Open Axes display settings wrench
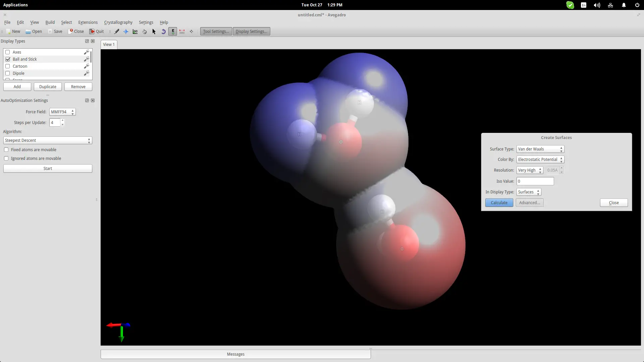This screenshot has width=644, height=362. pyautogui.click(x=87, y=52)
